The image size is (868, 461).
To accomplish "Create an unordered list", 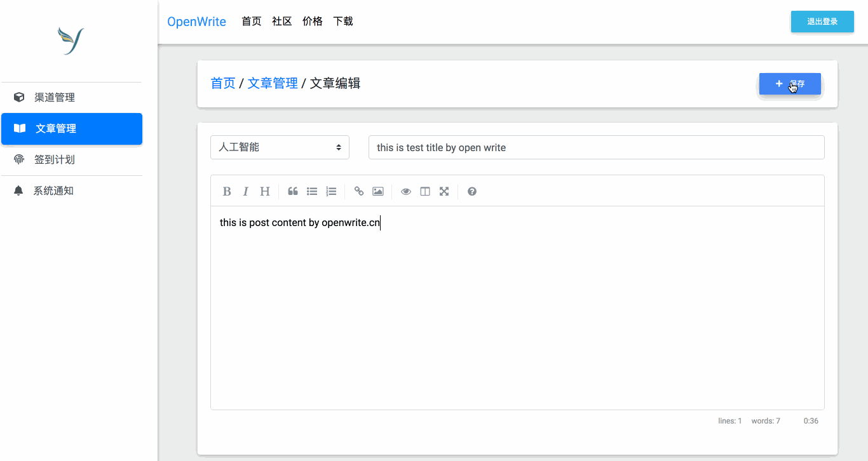I will click(311, 190).
